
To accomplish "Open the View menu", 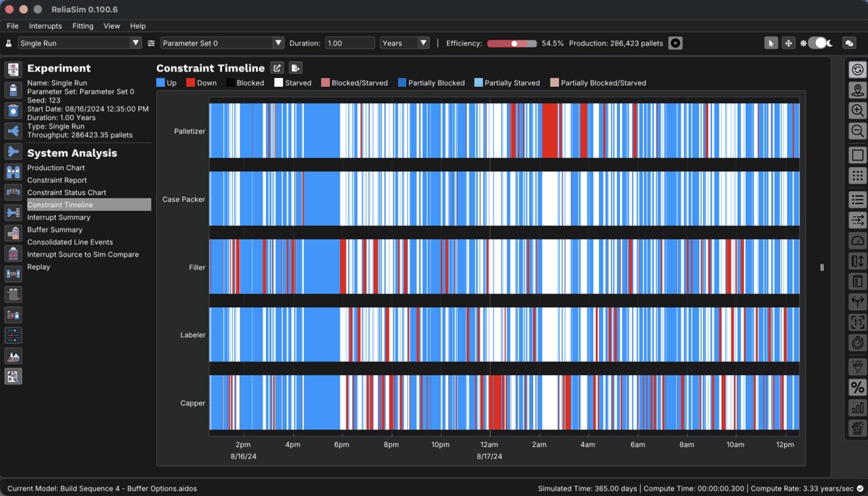I will [x=111, y=26].
